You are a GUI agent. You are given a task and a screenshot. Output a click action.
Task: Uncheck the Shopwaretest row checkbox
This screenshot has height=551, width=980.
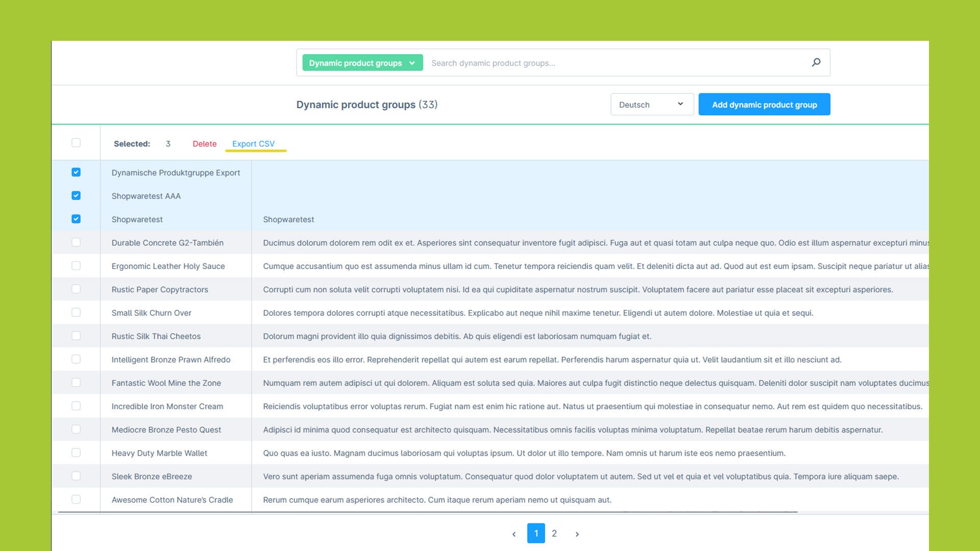coord(76,219)
